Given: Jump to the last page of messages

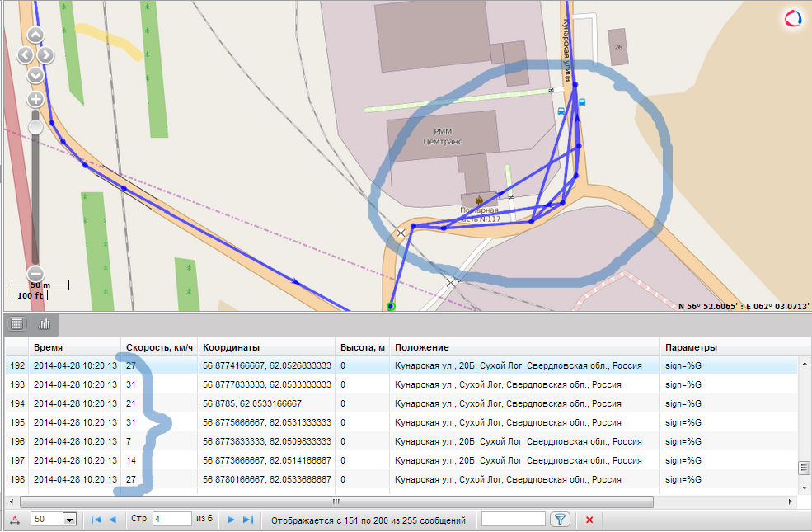Looking at the screenshot, I should point(247,520).
